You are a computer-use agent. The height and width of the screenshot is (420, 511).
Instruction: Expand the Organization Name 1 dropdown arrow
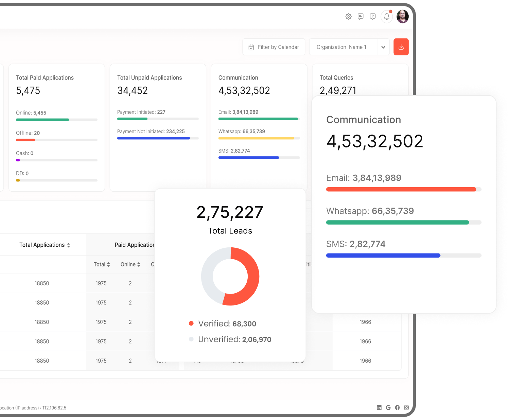coord(383,47)
